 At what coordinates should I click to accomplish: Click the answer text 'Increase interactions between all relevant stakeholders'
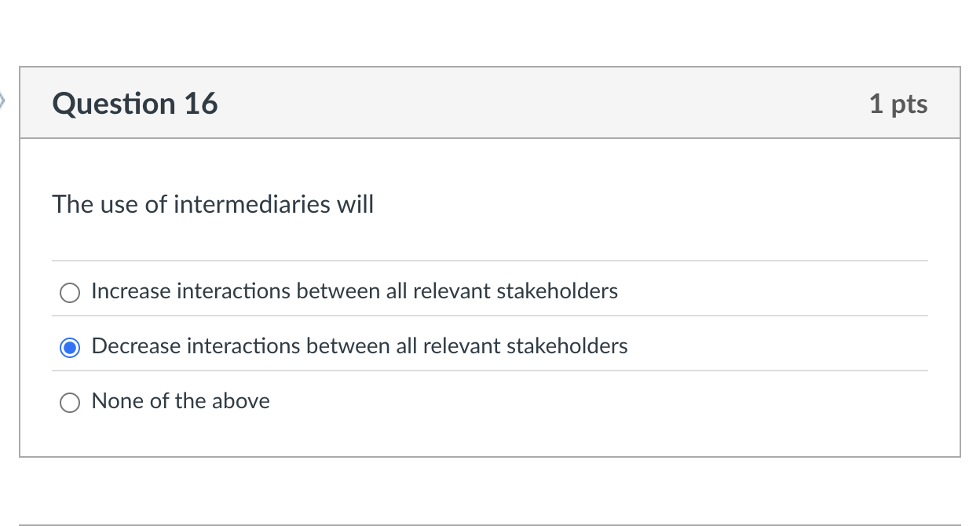(x=353, y=290)
